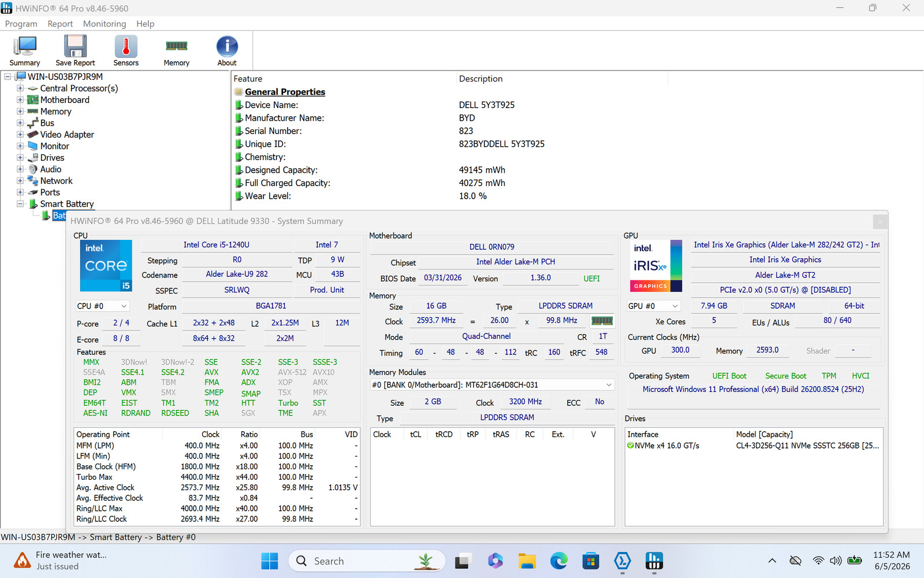Click the Intel Iris Xe Graphics logo
Image resolution: width=924 pixels, height=578 pixels.
(x=655, y=266)
